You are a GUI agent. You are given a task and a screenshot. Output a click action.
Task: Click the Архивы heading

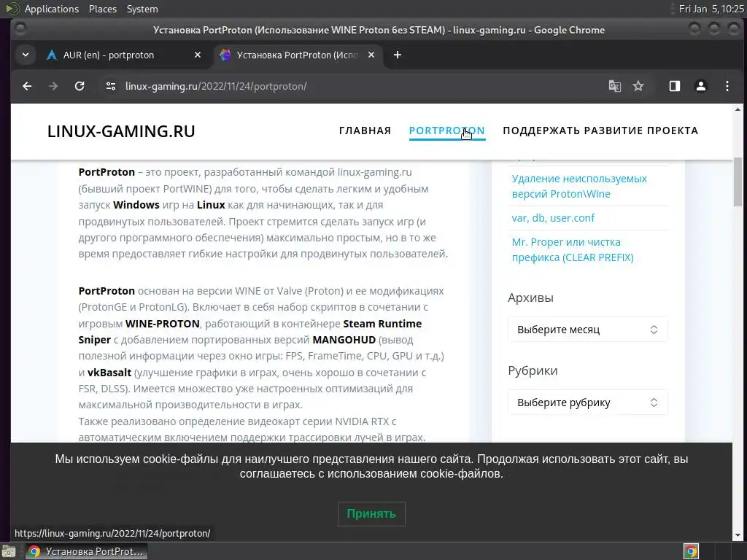coord(530,297)
